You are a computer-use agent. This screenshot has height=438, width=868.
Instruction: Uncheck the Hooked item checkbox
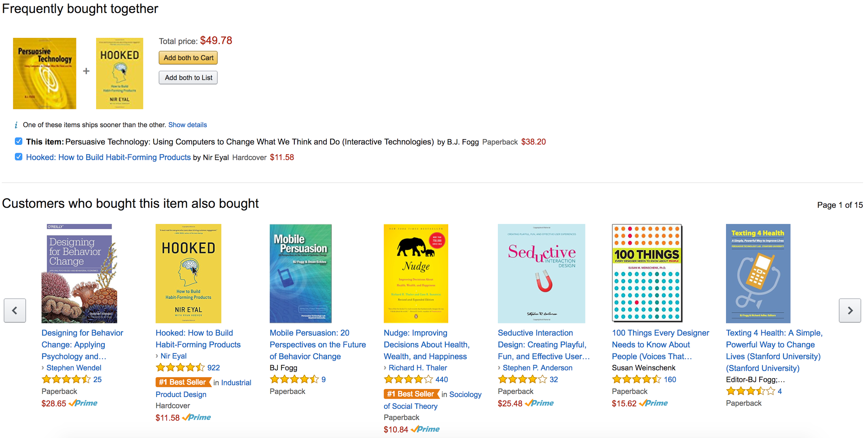pyautogui.click(x=19, y=157)
